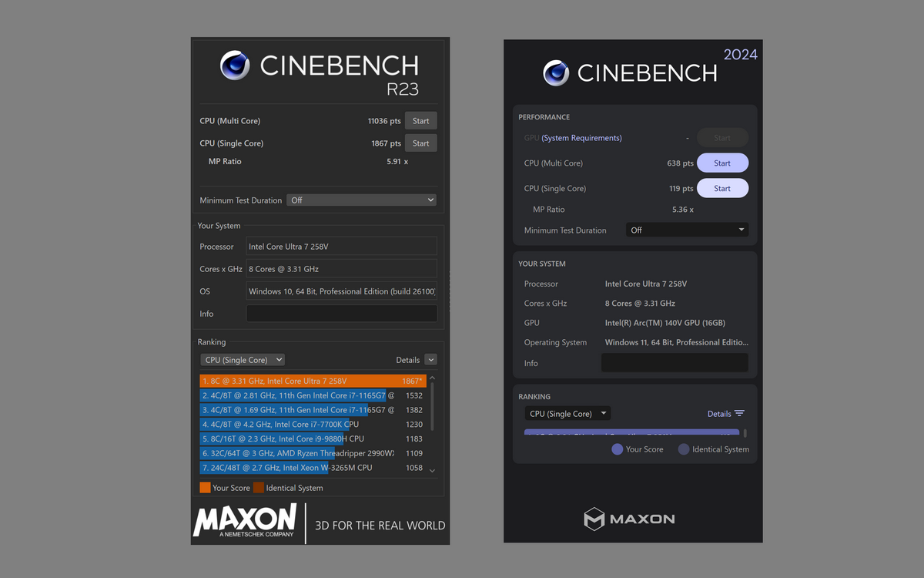Open Minimum Test Duration dropdown in Cinebench 2024
The image size is (924, 578).
[x=687, y=230]
